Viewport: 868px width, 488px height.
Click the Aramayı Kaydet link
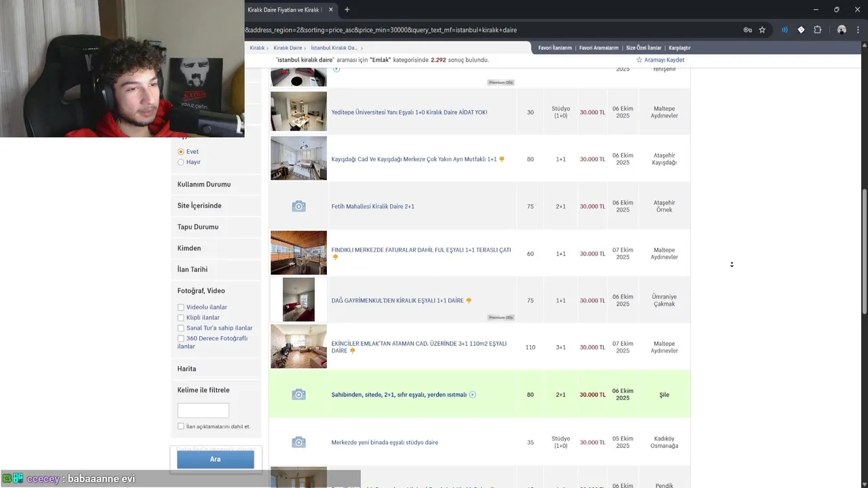[x=664, y=60]
